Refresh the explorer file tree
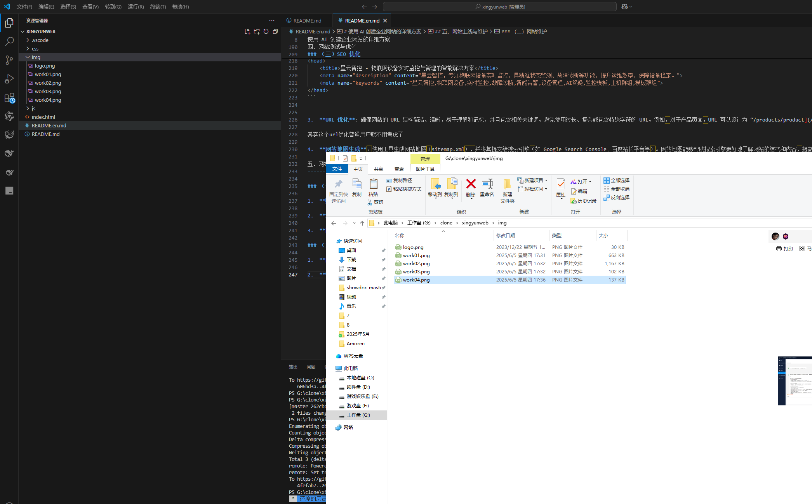This screenshot has width=812, height=504. [266, 31]
